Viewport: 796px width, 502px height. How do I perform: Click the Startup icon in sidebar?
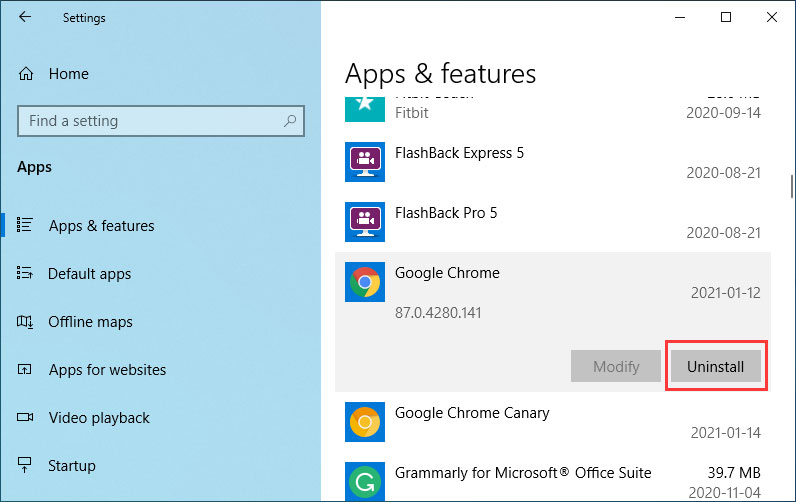point(24,464)
